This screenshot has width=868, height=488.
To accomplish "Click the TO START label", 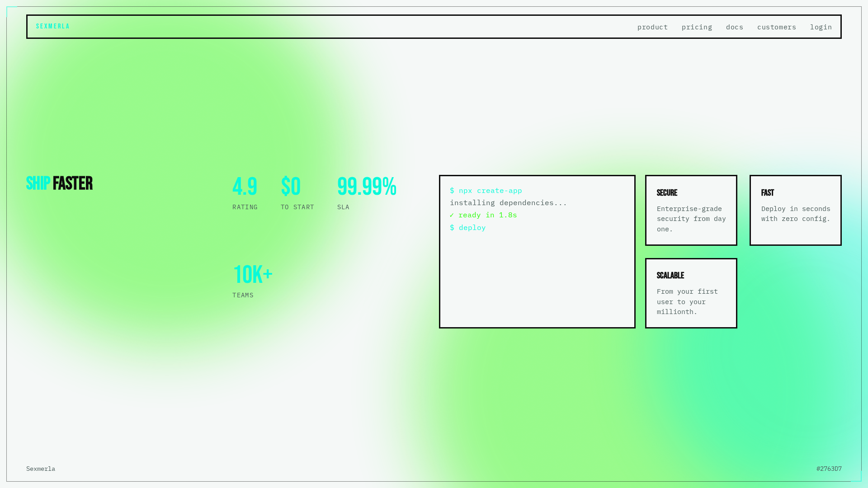I will pyautogui.click(x=297, y=207).
